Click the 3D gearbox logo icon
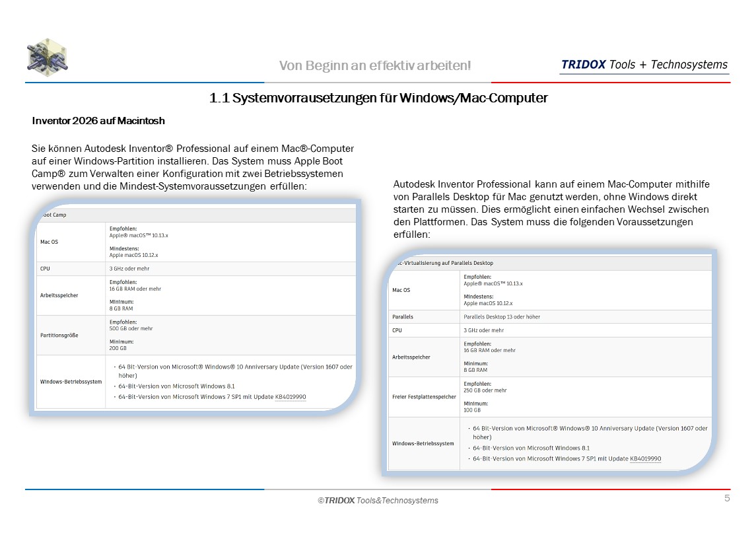The image size is (756, 539). (x=48, y=57)
